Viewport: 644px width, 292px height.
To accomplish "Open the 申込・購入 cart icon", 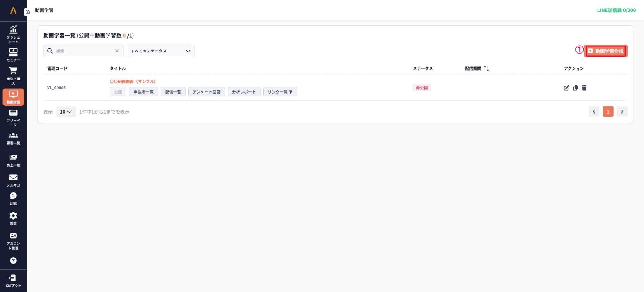I will point(13,71).
